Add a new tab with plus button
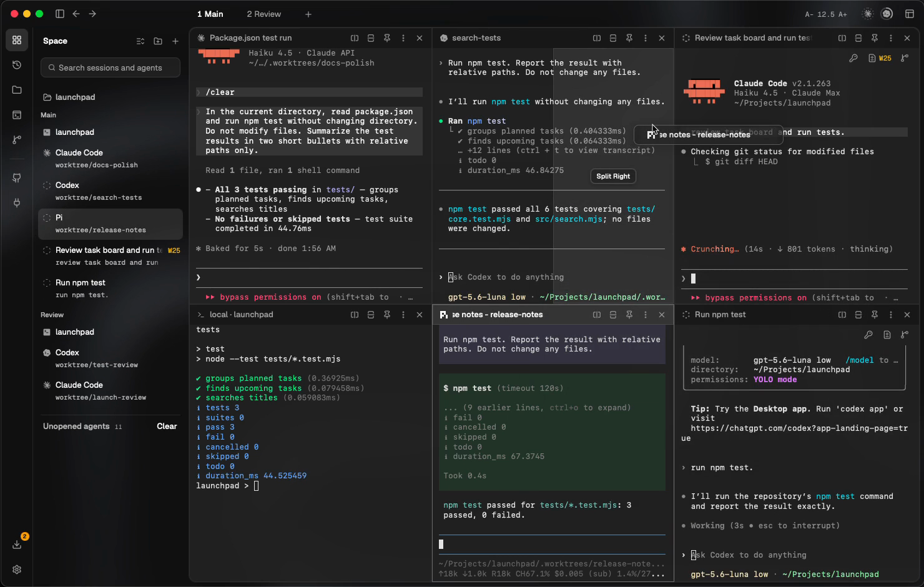924x587 pixels. [308, 14]
